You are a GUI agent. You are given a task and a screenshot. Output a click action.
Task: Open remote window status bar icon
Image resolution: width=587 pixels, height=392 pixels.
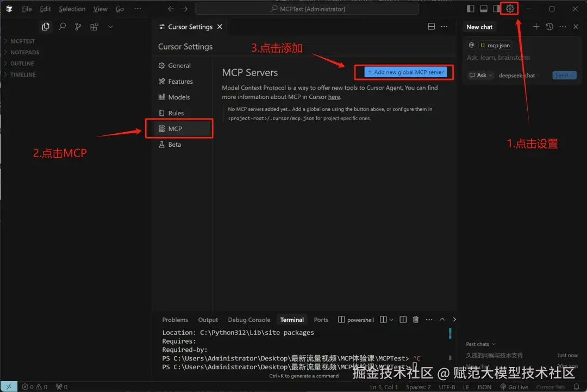9,387
